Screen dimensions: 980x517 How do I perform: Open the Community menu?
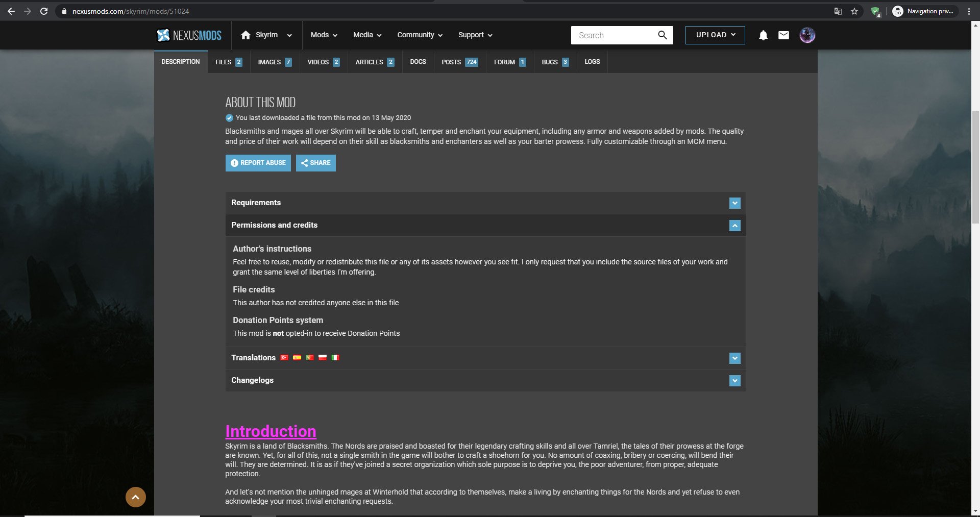click(x=420, y=35)
